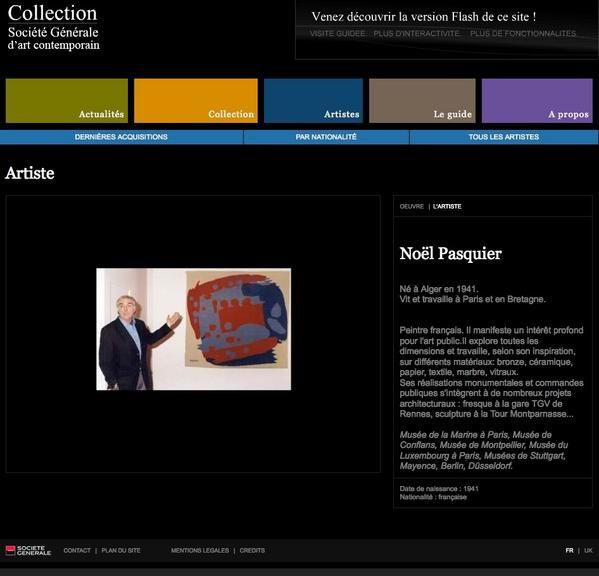Image resolution: width=599 pixels, height=576 pixels.
Task: Click the 'Visite guidée' banner text
Action: point(337,34)
